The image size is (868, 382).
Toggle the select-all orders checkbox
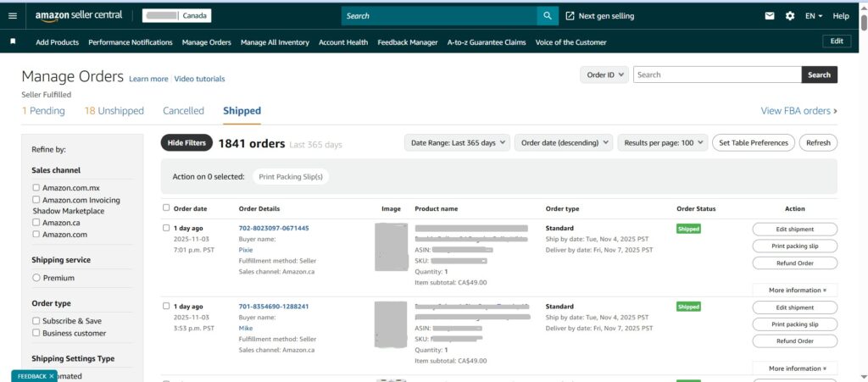click(x=166, y=208)
